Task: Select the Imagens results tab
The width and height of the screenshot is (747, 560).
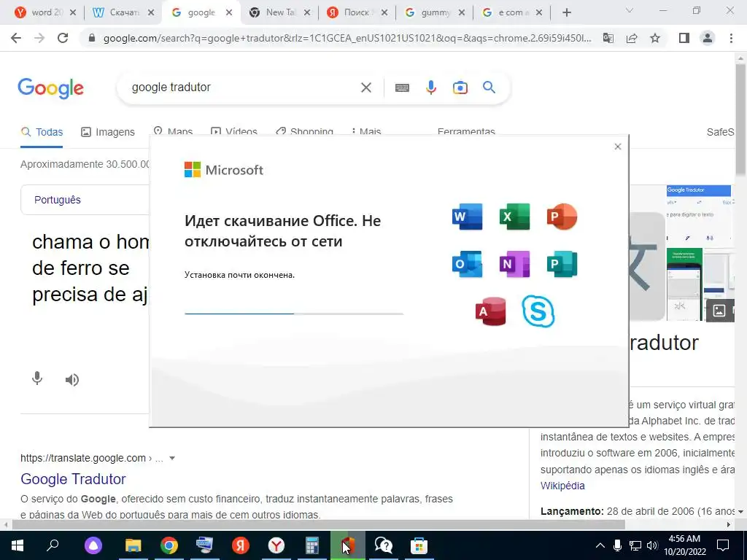Action: point(108,132)
